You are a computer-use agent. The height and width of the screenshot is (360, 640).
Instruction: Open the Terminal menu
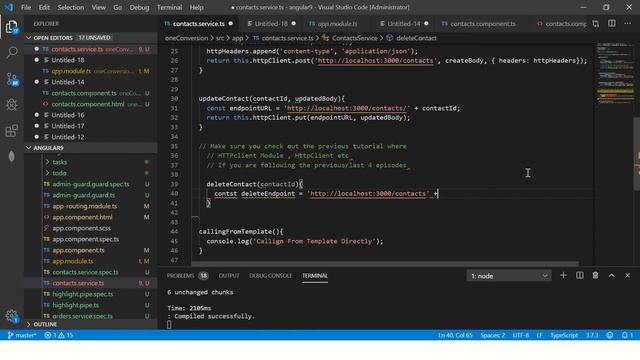tap(169, 7)
